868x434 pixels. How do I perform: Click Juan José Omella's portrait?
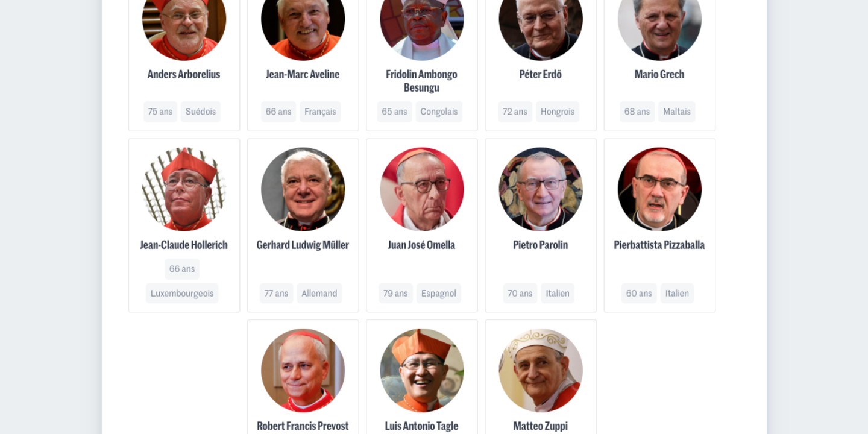pos(421,189)
